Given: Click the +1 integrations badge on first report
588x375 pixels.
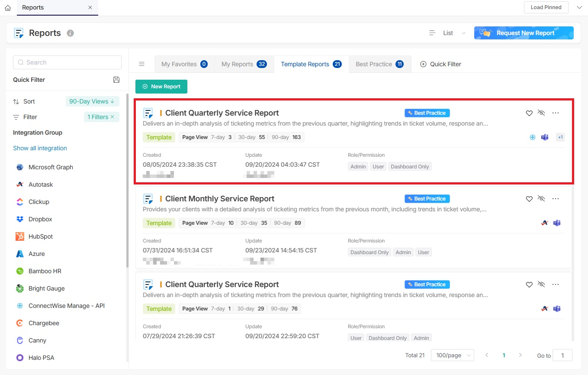Looking at the screenshot, I should [x=560, y=137].
